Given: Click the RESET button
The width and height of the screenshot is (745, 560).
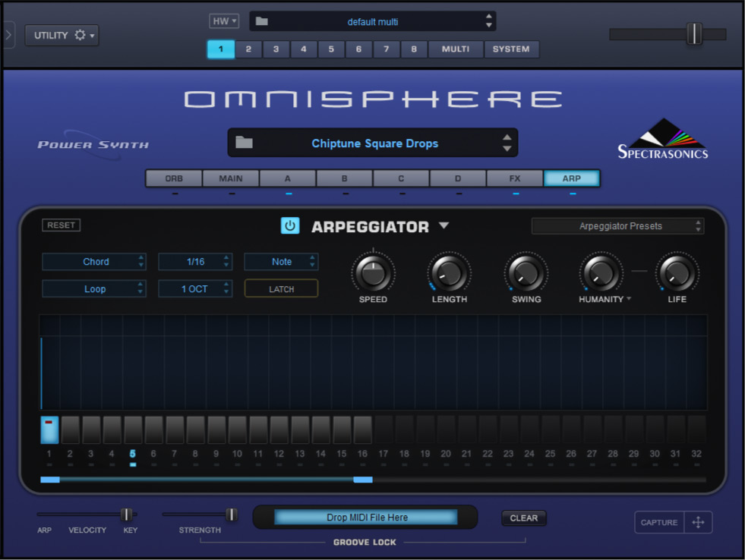Looking at the screenshot, I should (61, 225).
